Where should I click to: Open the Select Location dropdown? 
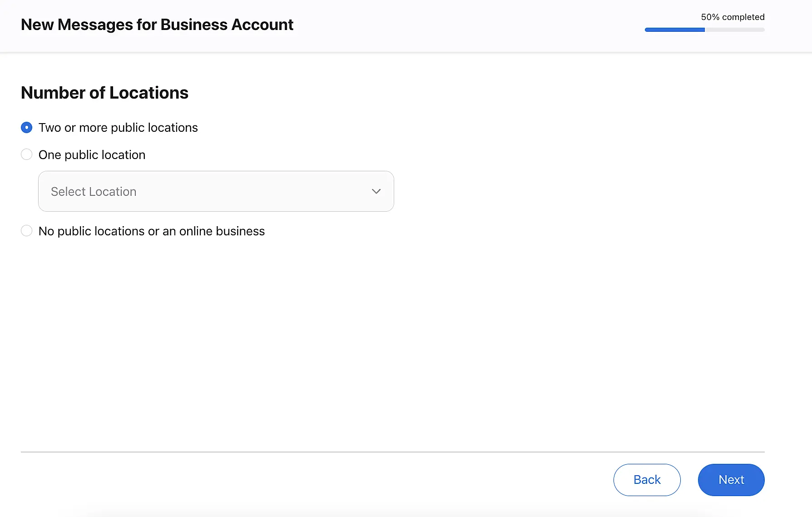[216, 191]
